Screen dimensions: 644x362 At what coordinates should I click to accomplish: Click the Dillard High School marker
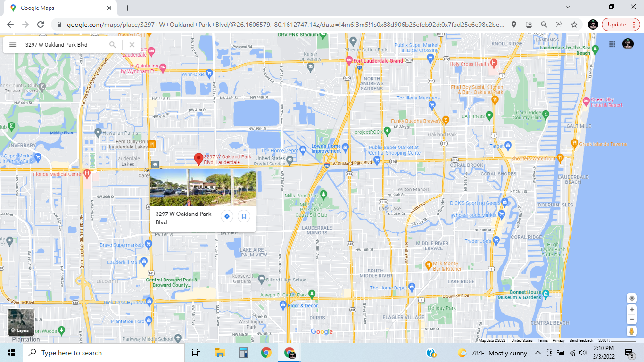point(261,280)
